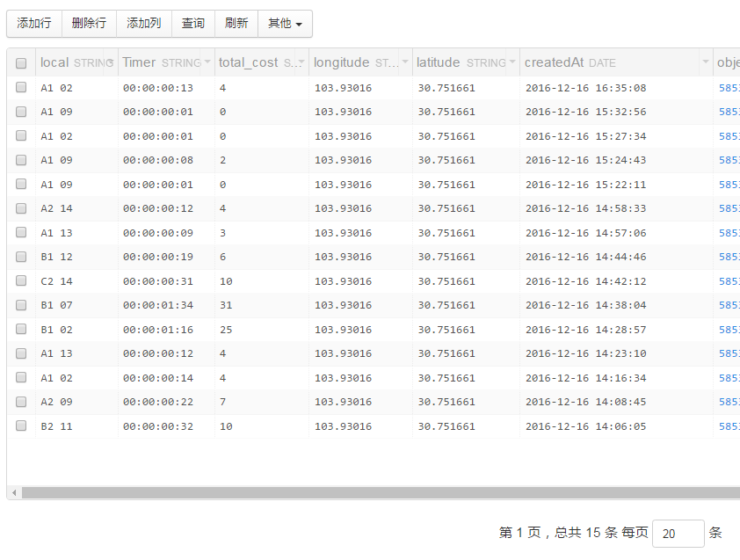740x560 pixels.
Task: Select the checkbox for row 15:32:56
Action: tap(21, 112)
